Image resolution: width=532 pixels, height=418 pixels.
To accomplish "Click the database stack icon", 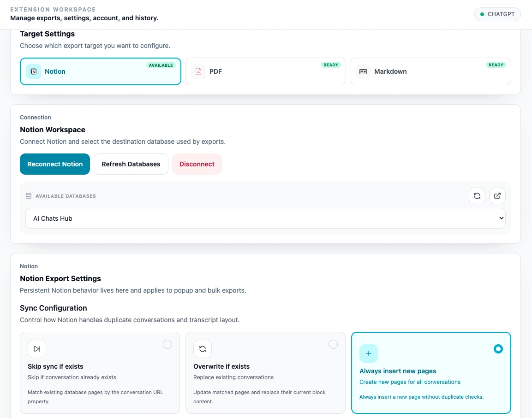I will point(29,196).
